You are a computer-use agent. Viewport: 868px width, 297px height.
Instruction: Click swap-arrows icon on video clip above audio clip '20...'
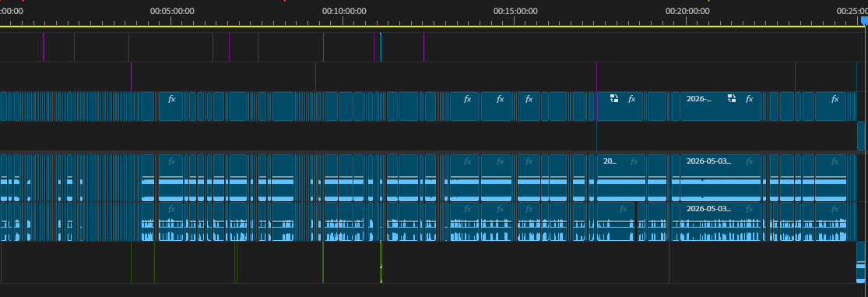coord(614,99)
